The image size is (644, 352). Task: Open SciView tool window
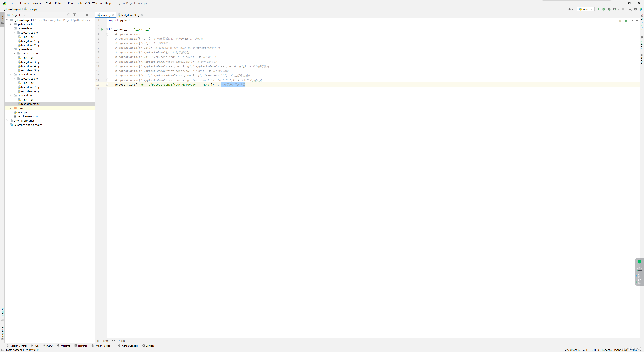pyautogui.click(x=642, y=59)
